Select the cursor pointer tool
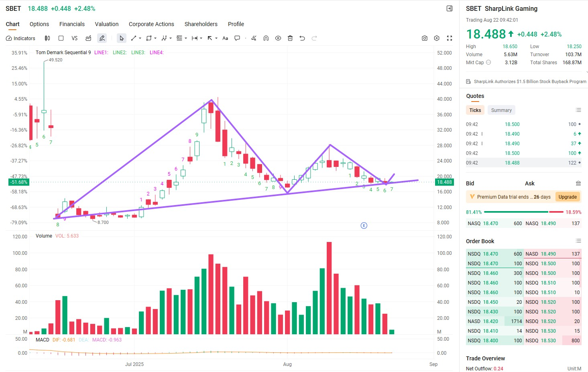588x372 pixels. click(122, 39)
